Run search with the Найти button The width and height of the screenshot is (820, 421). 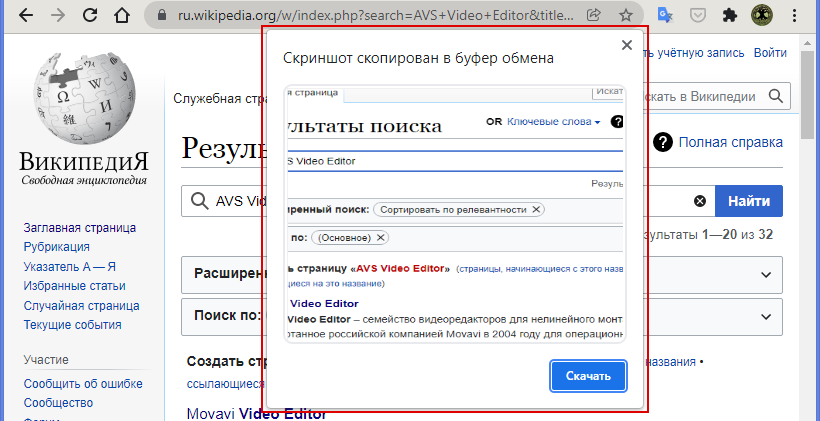(x=749, y=201)
